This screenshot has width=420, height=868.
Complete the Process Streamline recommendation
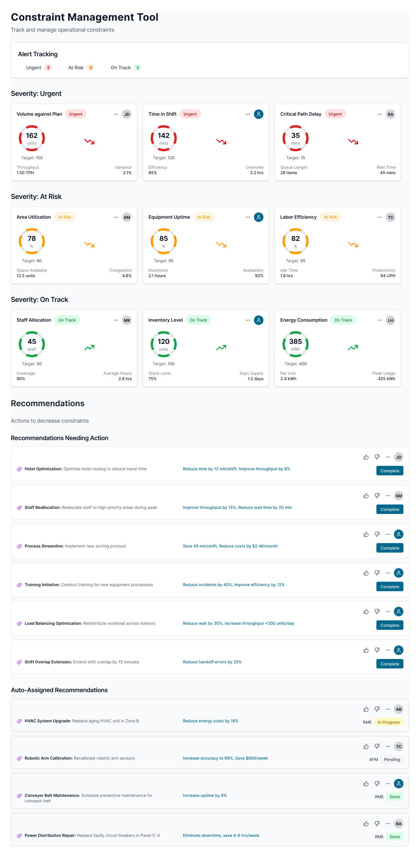(x=390, y=548)
